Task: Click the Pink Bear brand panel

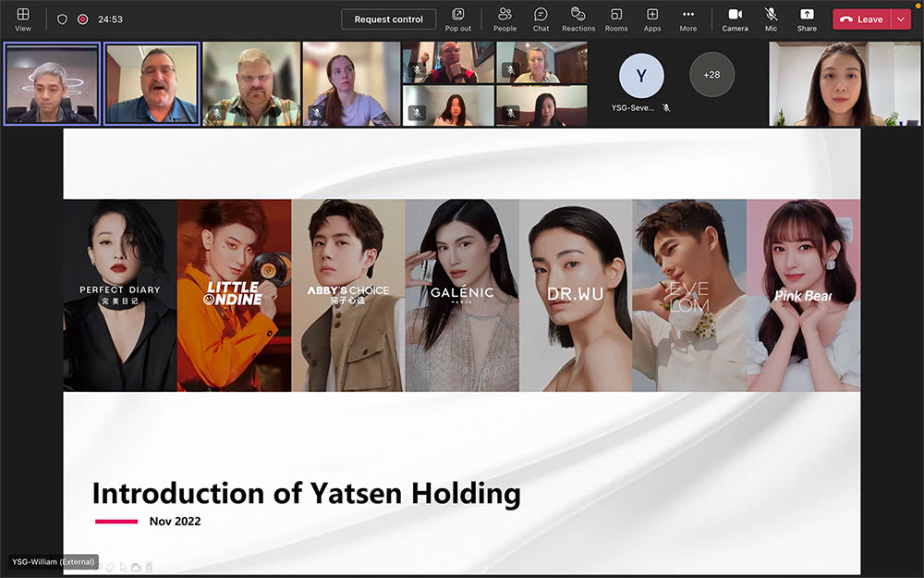Action: click(x=803, y=296)
